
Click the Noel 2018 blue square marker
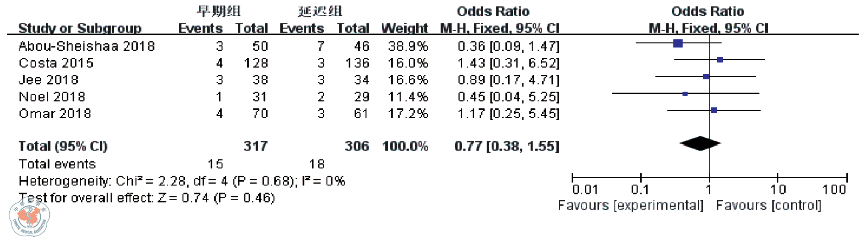click(685, 93)
